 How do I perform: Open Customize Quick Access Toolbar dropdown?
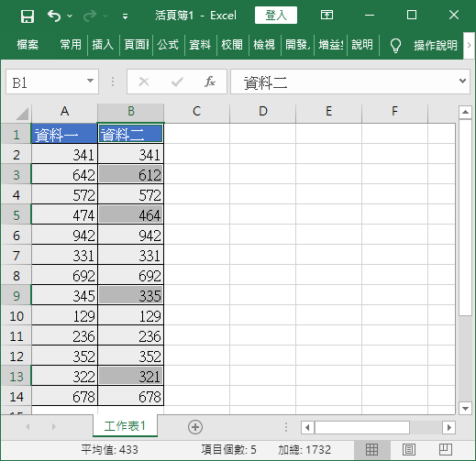[125, 16]
